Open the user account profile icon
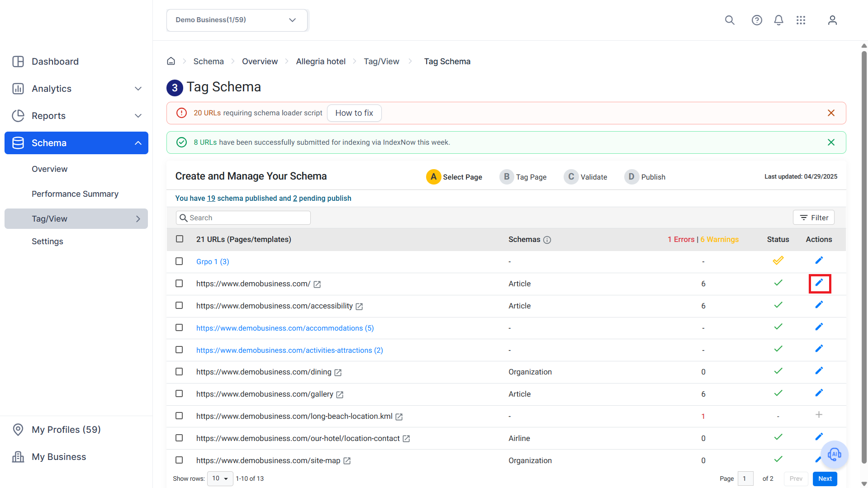 click(832, 20)
